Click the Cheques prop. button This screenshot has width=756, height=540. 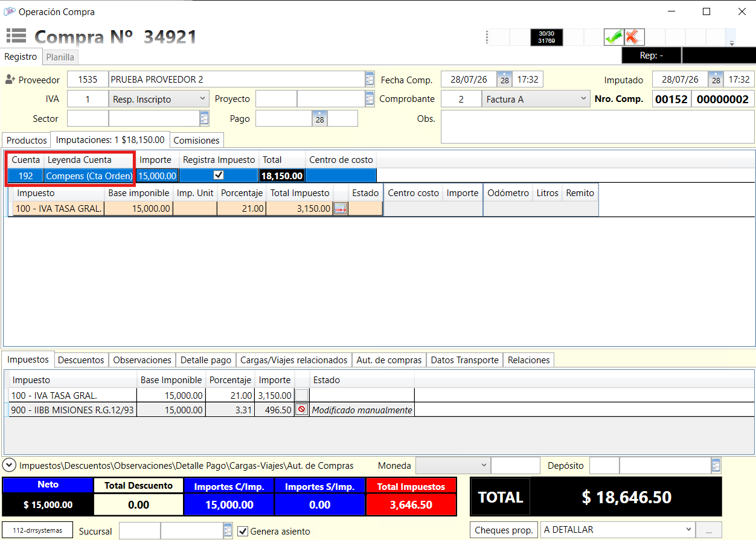(x=504, y=530)
